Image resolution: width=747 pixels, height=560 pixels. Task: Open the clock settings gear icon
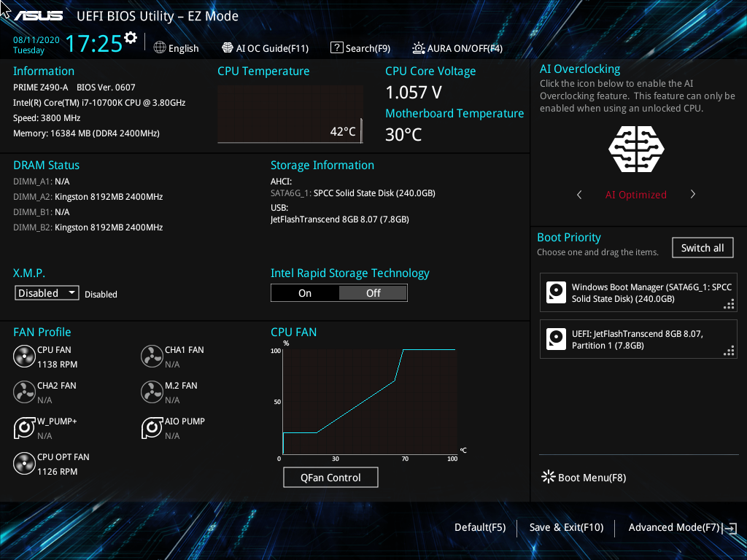(131, 38)
